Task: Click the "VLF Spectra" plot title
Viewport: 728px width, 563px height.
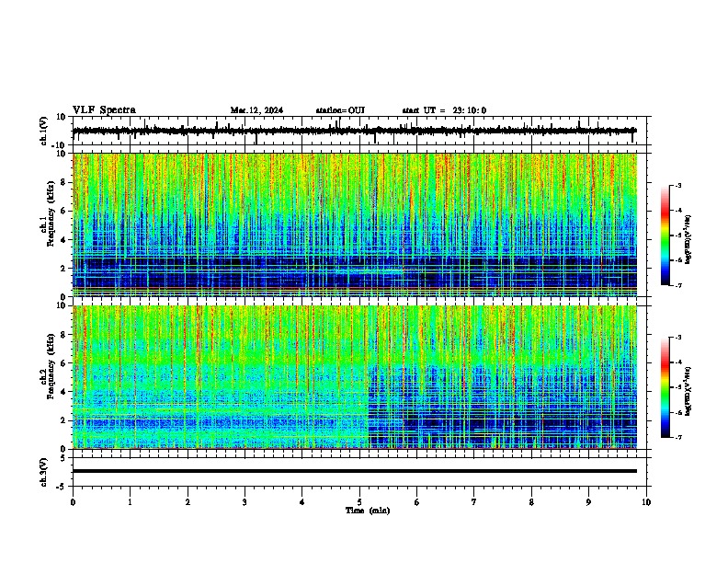Action: tap(104, 110)
